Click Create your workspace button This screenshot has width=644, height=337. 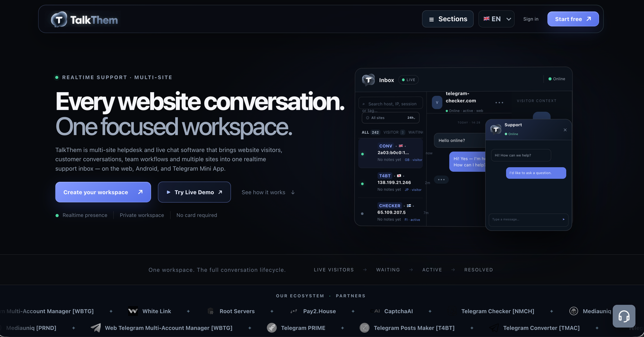point(103,192)
